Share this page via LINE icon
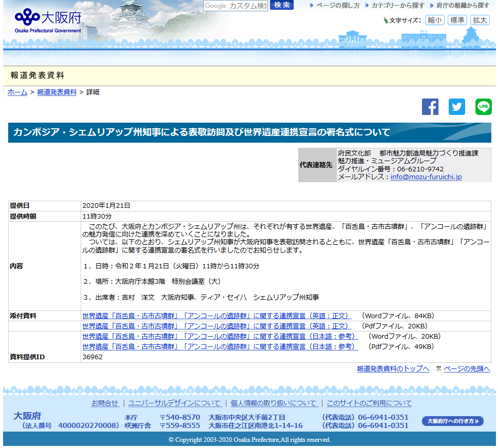Image resolution: width=498 pixels, height=448 pixels. click(x=483, y=107)
